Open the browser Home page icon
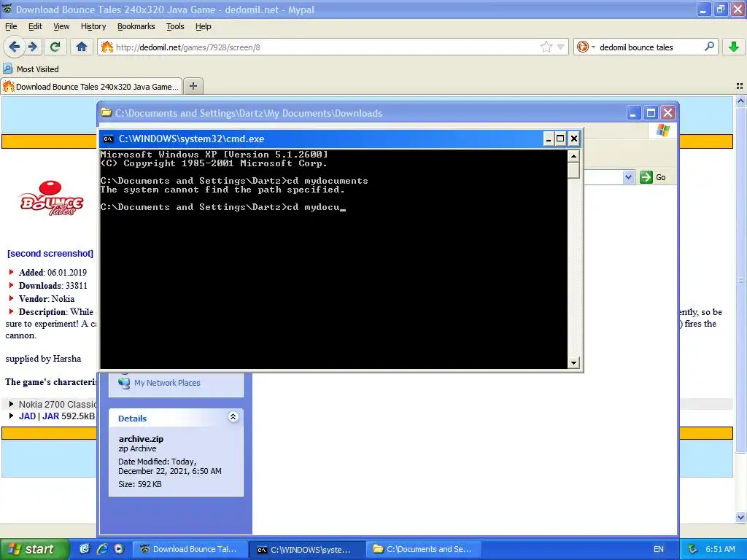The image size is (747, 560). point(82,47)
